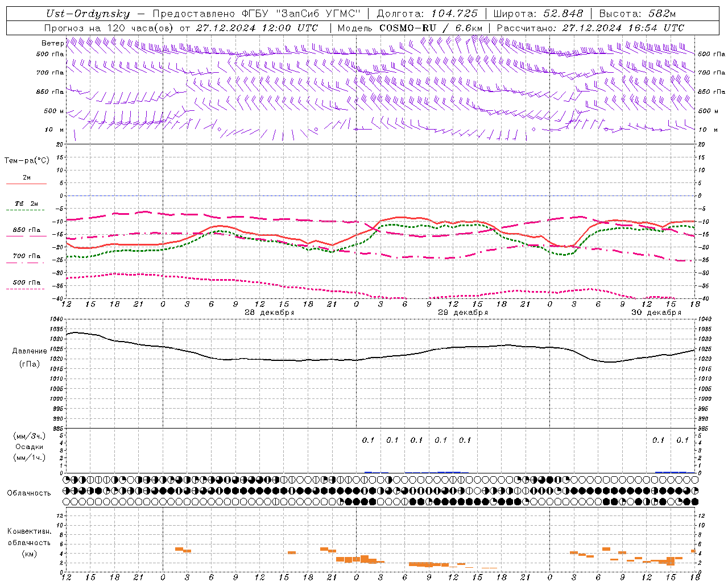Click the pink dashed legend line under '500 гПа'
The image size is (728, 582).
click(26, 289)
